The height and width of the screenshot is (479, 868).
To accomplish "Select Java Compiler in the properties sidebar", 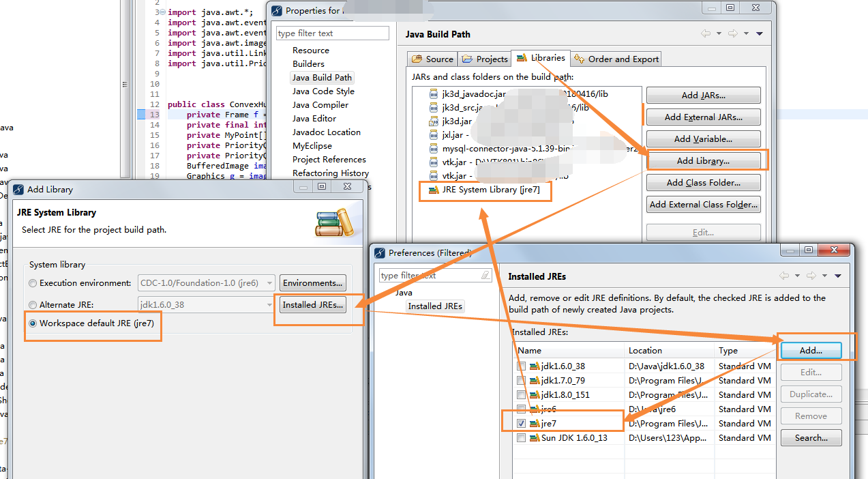I will [320, 104].
